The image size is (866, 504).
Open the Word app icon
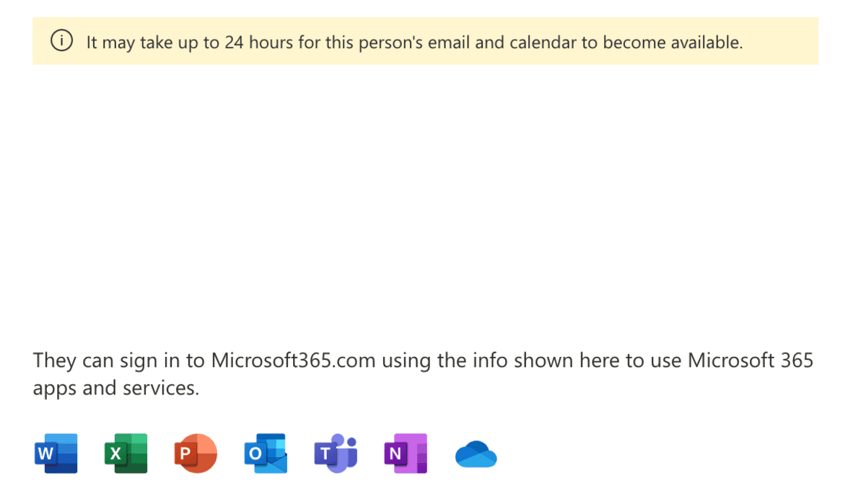click(x=56, y=453)
